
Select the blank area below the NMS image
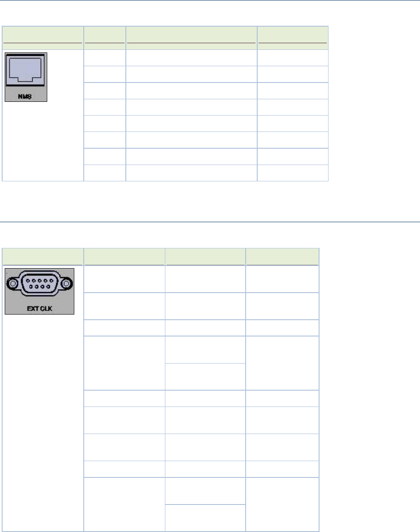pyautogui.click(x=43, y=141)
